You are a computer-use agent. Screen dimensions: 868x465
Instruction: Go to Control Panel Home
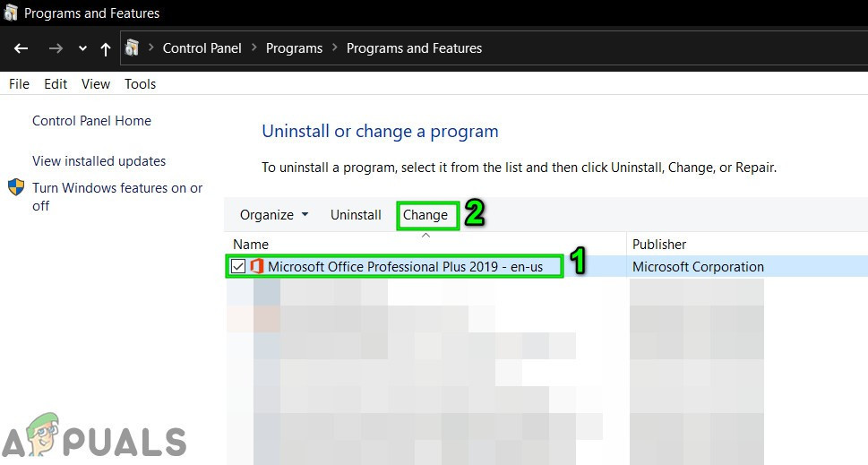tap(92, 121)
